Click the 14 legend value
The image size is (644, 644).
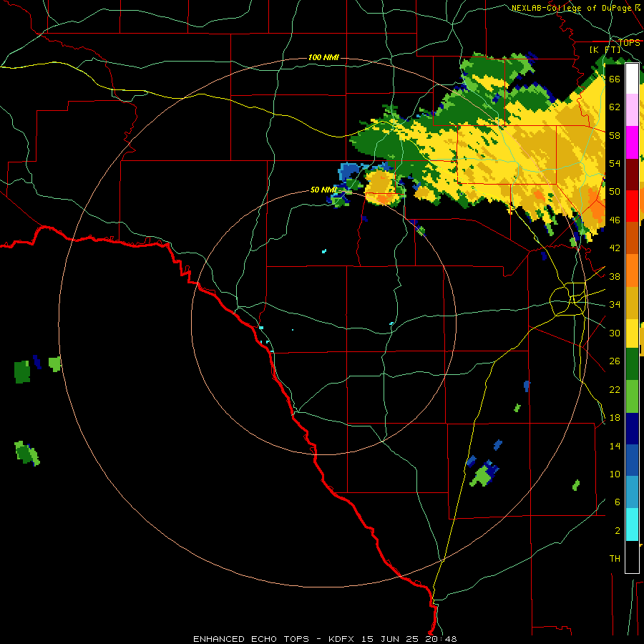pyautogui.click(x=615, y=446)
